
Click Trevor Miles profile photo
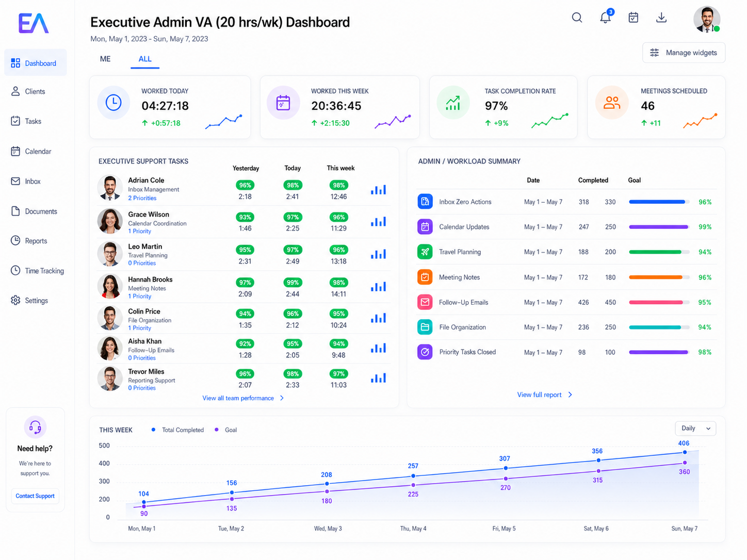coord(110,378)
